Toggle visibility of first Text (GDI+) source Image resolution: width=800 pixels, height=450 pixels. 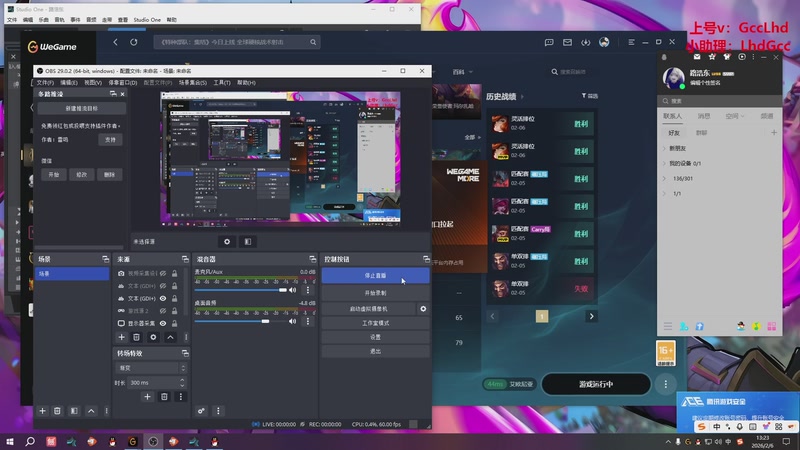(x=163, y=286)
